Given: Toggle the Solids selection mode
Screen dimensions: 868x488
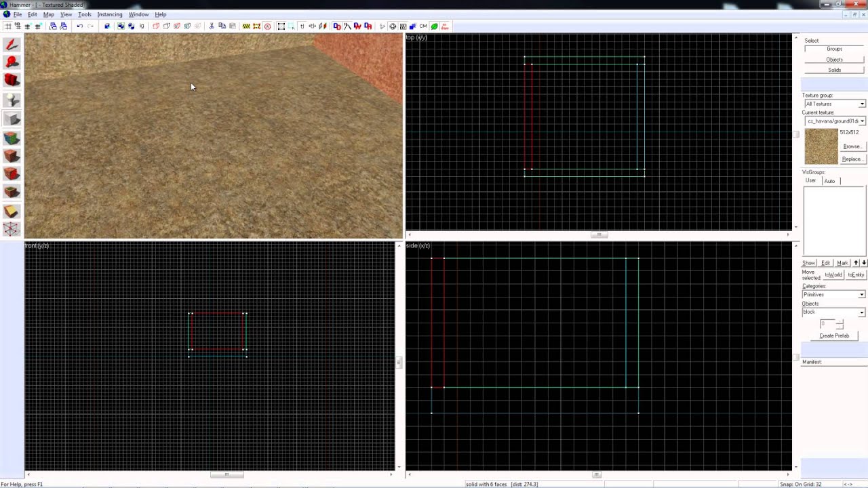Looking at the screenshot, I should (834, 70).
